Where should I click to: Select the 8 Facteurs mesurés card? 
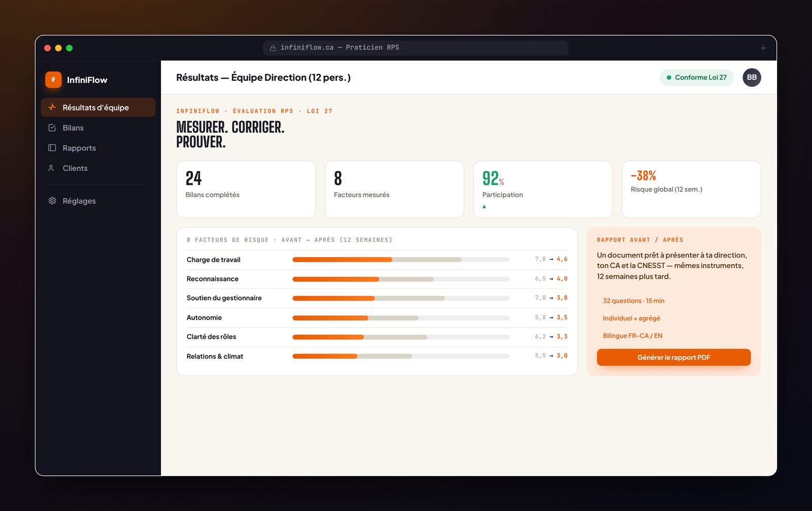(x=394, y=189)
